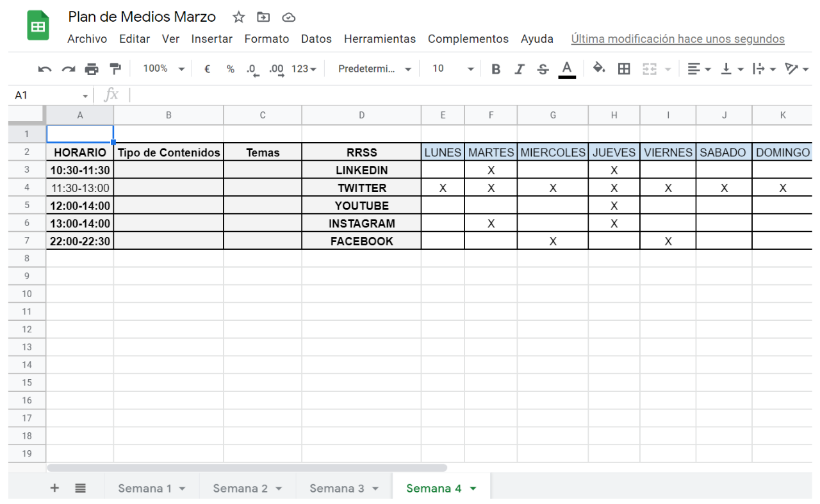Click the redo arrow icon
The image size is (820, 504).
68,69
